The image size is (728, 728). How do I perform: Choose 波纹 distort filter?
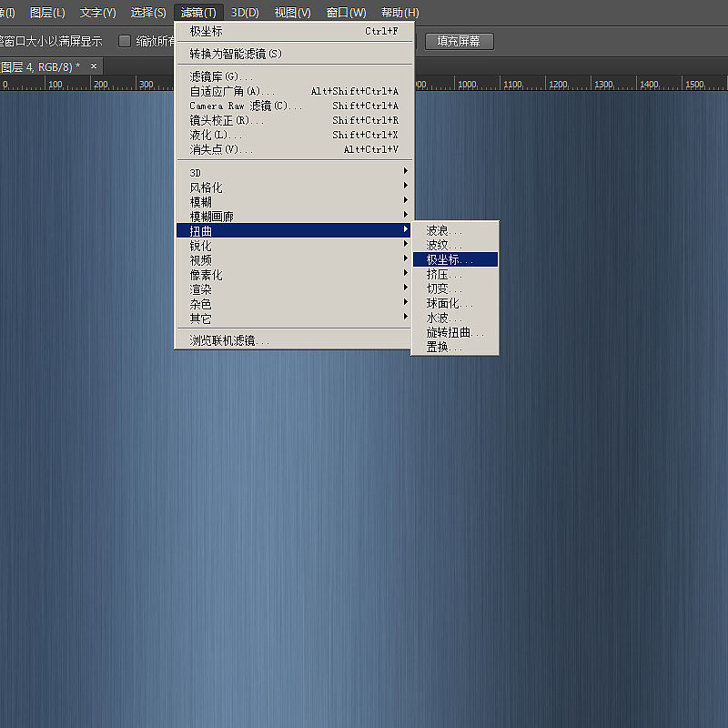click(x=455, y=245)
